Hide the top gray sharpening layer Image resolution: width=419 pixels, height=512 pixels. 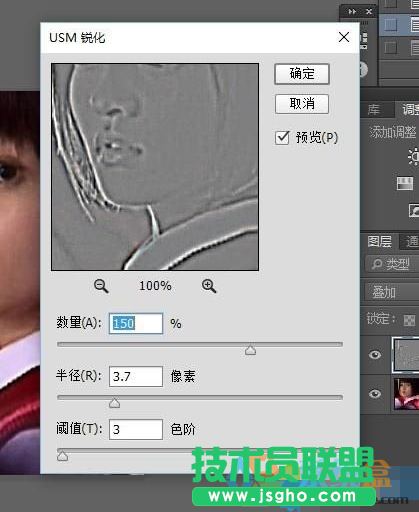point(375,354)
